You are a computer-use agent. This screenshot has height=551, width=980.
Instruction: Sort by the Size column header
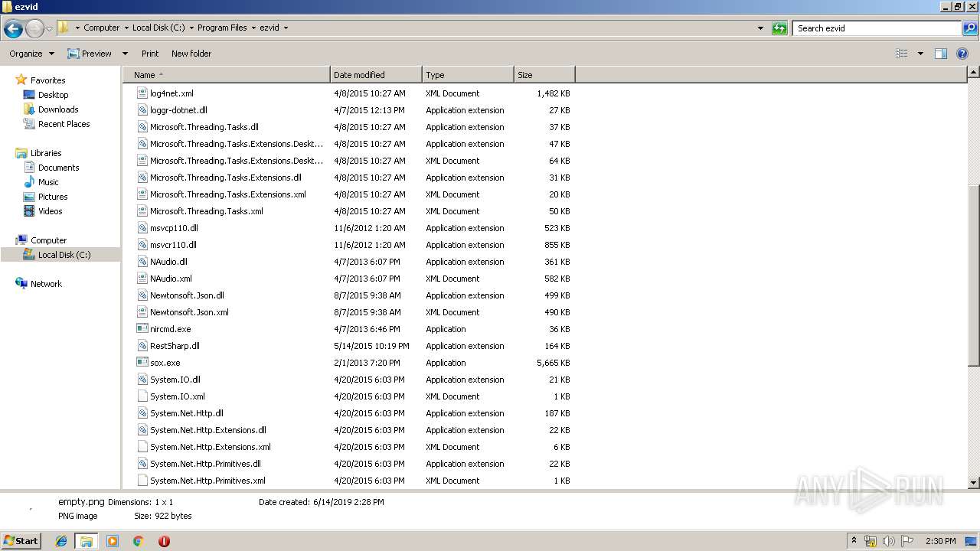pyautogui.click(x=544, y=75)
